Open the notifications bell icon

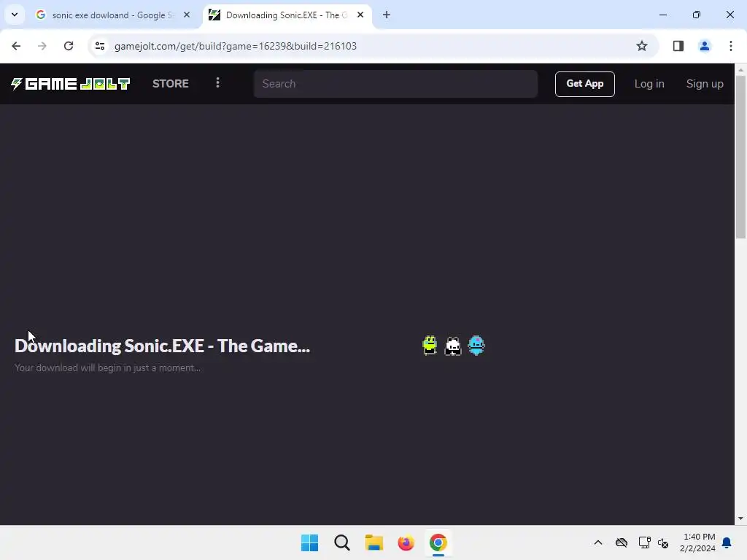727,542
